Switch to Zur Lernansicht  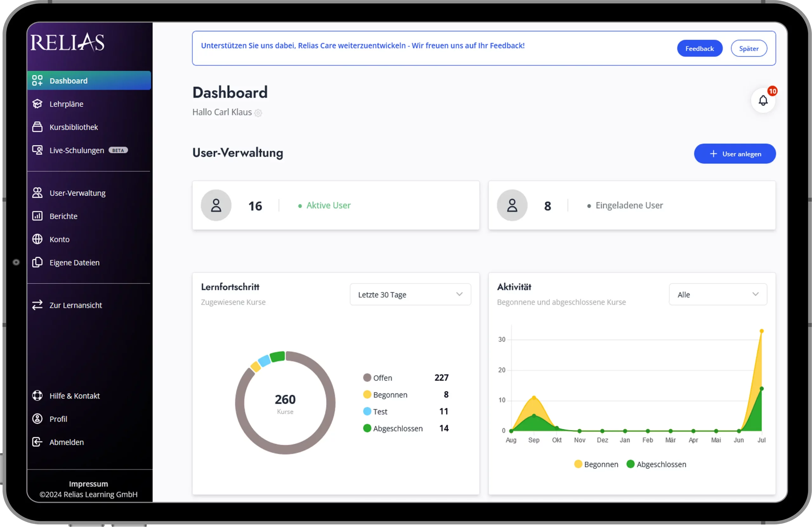pos(75,305)
